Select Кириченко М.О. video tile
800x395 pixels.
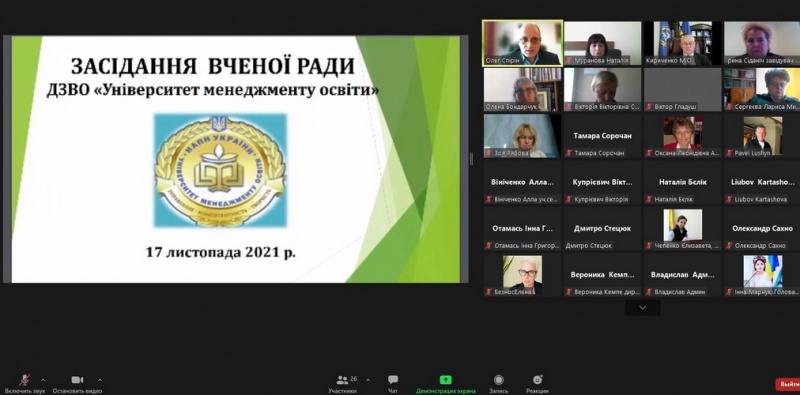point(683,43)
